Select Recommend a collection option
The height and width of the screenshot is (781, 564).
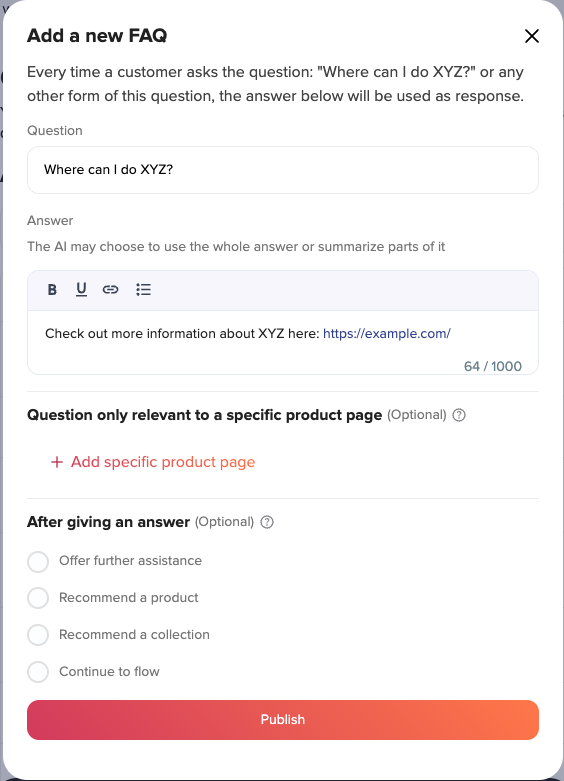point(38,635)
